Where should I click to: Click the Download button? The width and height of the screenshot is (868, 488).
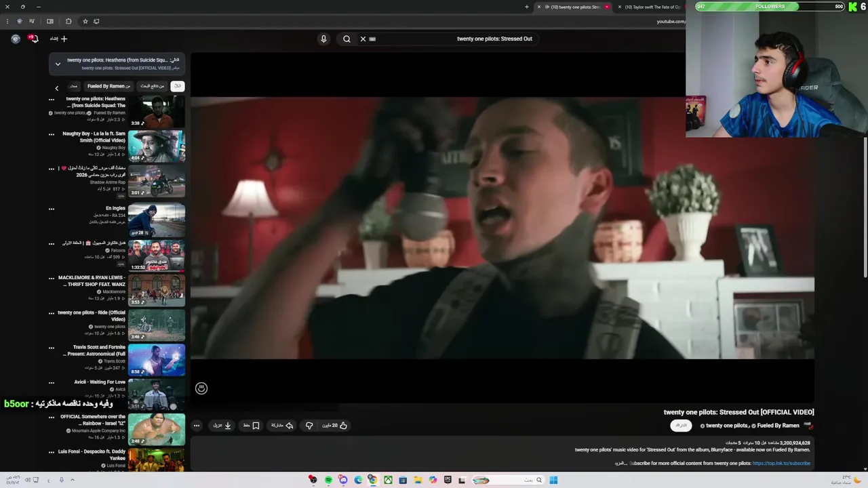tap(222, 426)
